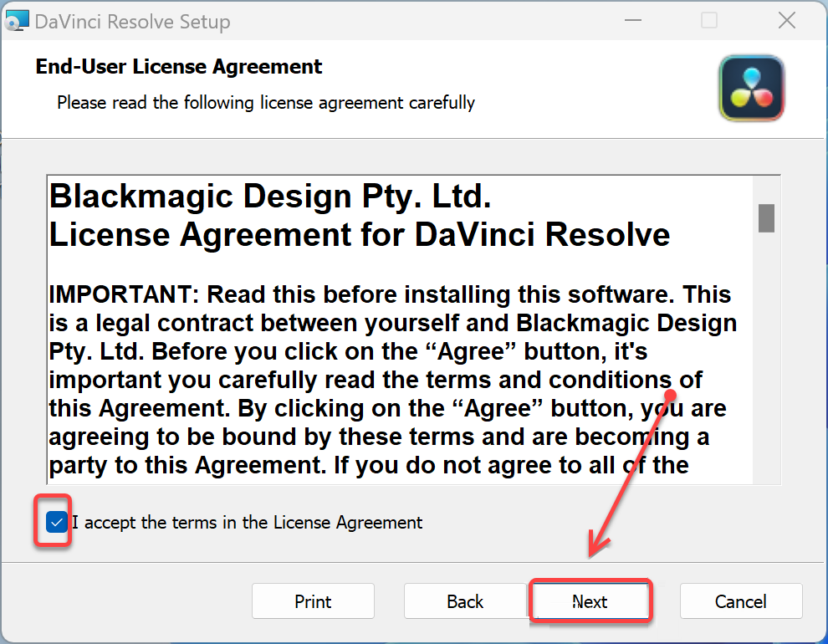Click the last visible line of license text
828x644 pixels.
pos(368,465)
